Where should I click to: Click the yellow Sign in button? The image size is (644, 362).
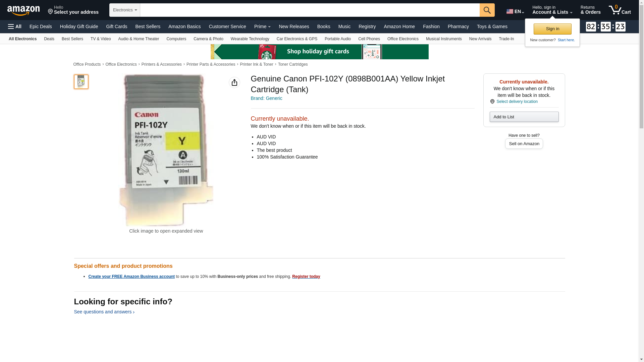pyautogui.click(x=552, y=29)
